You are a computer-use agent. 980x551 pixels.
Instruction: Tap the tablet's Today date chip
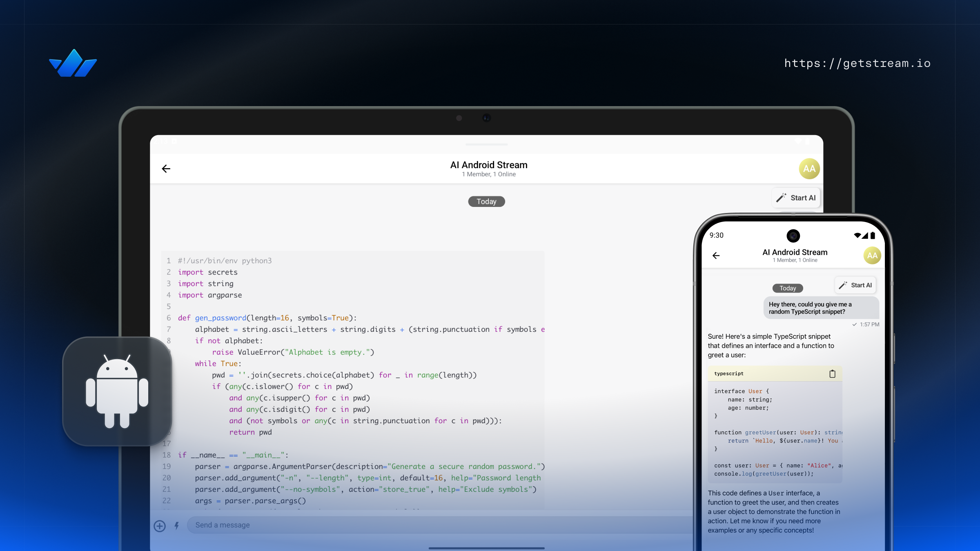tap(486, 202)
